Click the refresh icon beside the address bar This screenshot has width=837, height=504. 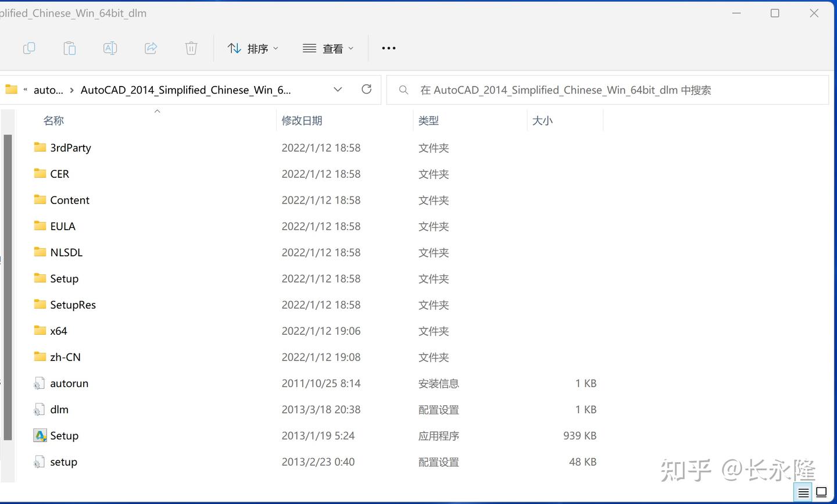[x=366, y=90]
